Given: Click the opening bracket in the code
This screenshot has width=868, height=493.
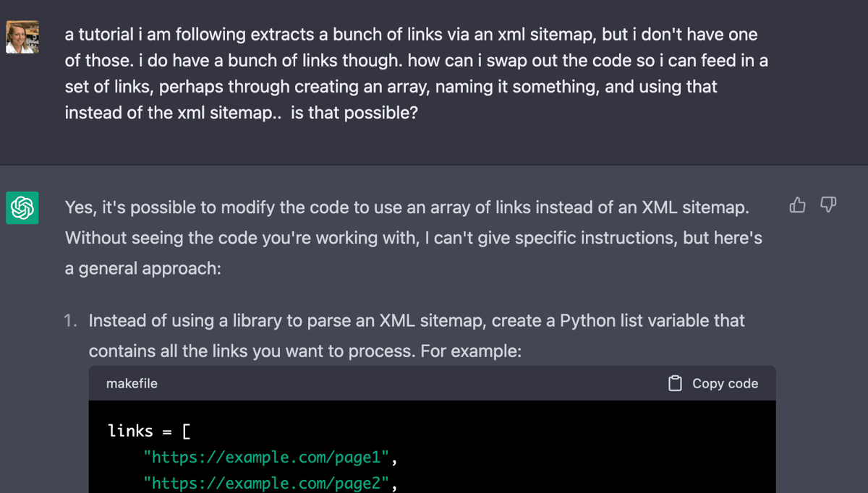Looking at the screenshot, I should tap(186, 432).
